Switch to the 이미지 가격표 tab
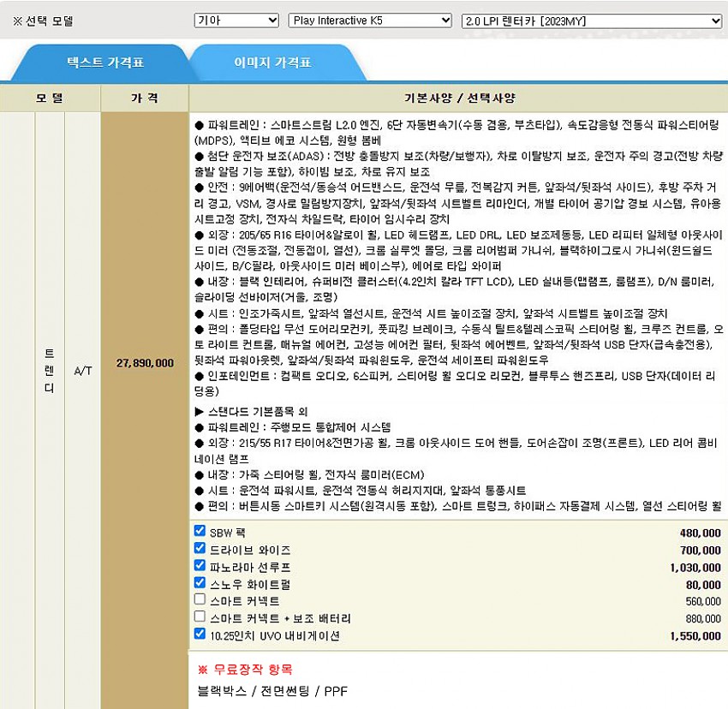The height and width of the screenshot is (709, 728). pyautogui.click(x=272, y=63)
